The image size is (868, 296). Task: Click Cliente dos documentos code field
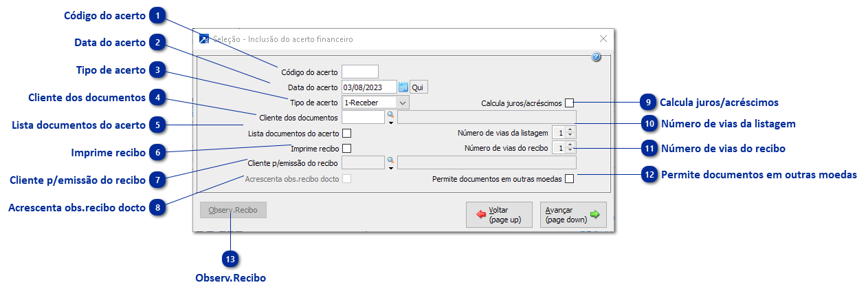coord(363,117)
